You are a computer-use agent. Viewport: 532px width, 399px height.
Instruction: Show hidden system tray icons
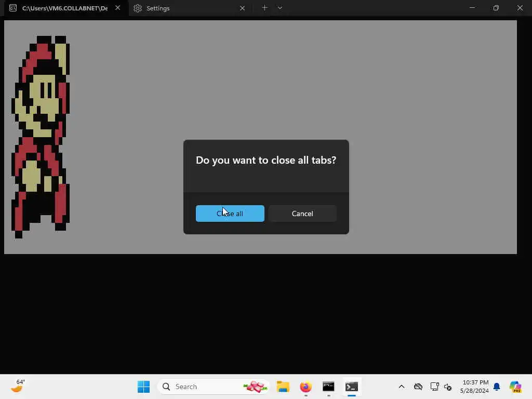tap(402, 387)
